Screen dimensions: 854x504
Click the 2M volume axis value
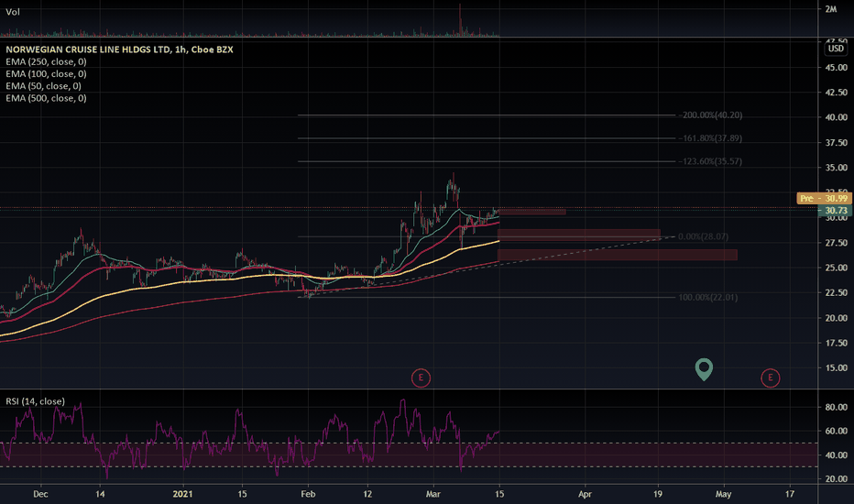(x=830, y=9)
